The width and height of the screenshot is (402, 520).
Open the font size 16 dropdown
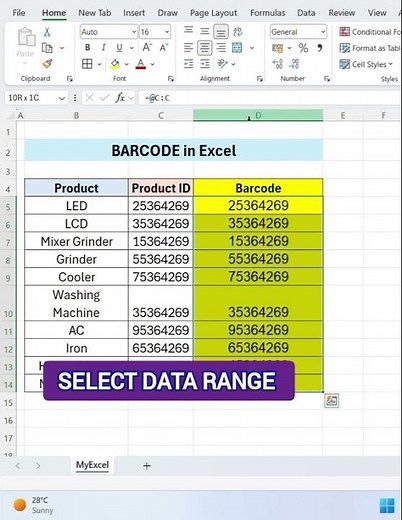[167, 32]
